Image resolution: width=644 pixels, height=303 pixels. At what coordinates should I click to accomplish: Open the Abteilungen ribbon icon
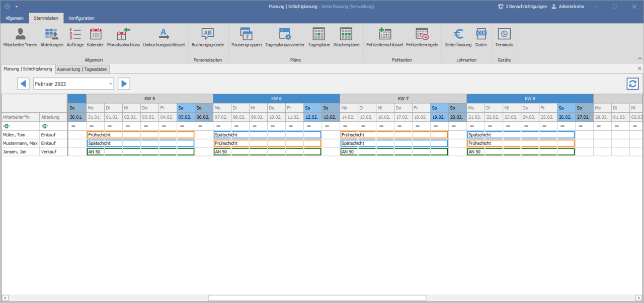tap(52, 38)
